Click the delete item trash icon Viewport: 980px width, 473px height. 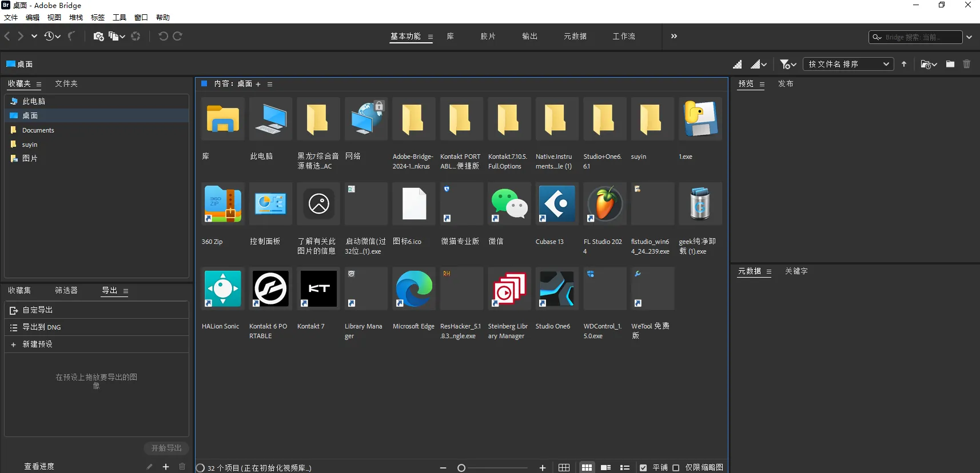coord(967,64)
